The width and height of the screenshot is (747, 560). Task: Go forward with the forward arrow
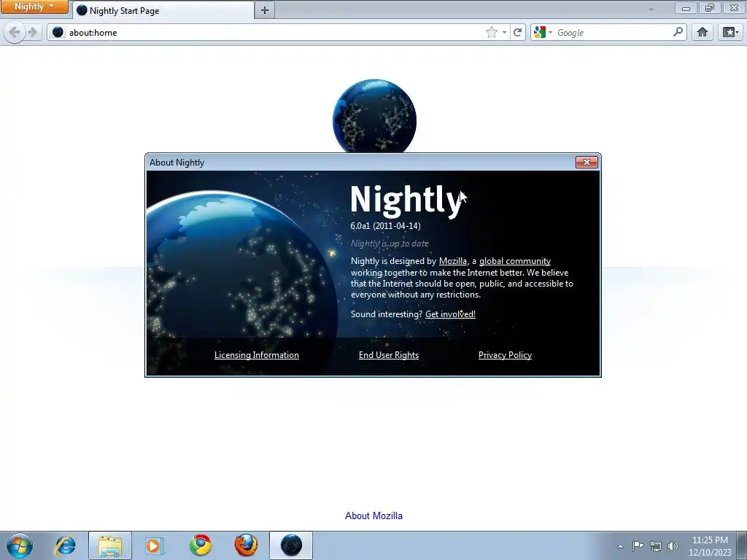pyautogui.click(x=32, y=32)
